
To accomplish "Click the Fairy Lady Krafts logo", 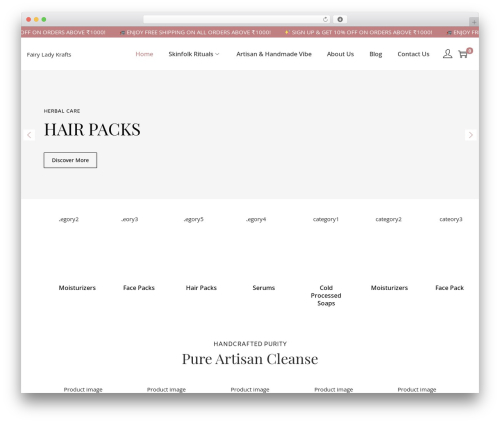I will click(x=49, y=55).
